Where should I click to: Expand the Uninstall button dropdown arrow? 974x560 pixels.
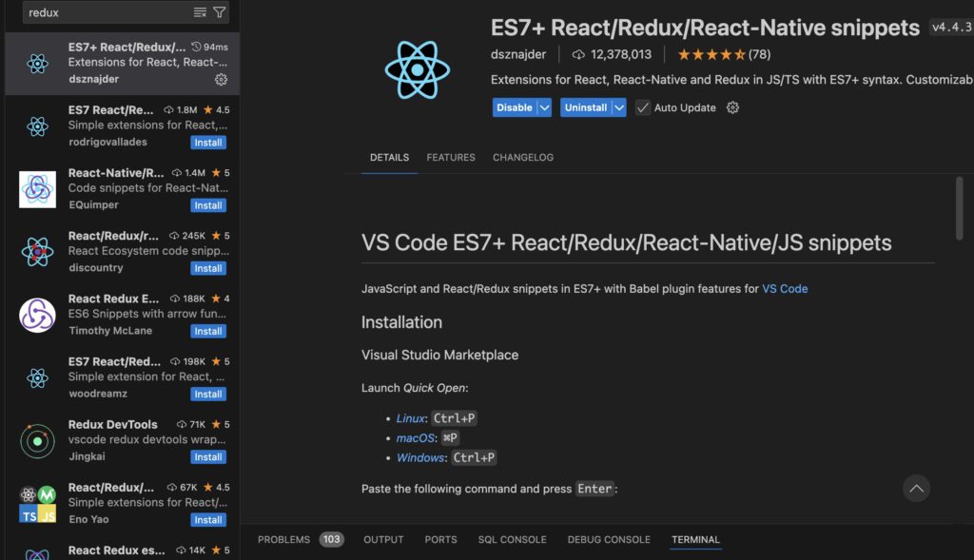619,107
